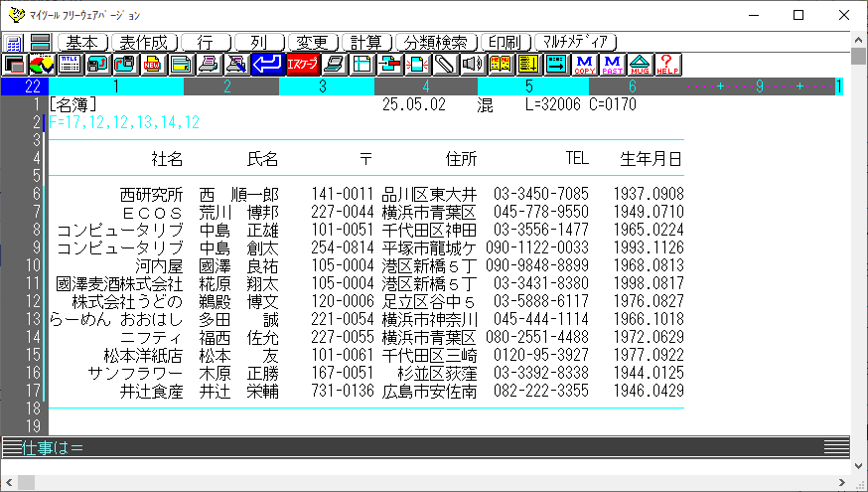The height and width of the screenshot is (492, 868).
Task: Click the マルチメディア menu button
Action: pyautogui.click(x=576, y=43)
